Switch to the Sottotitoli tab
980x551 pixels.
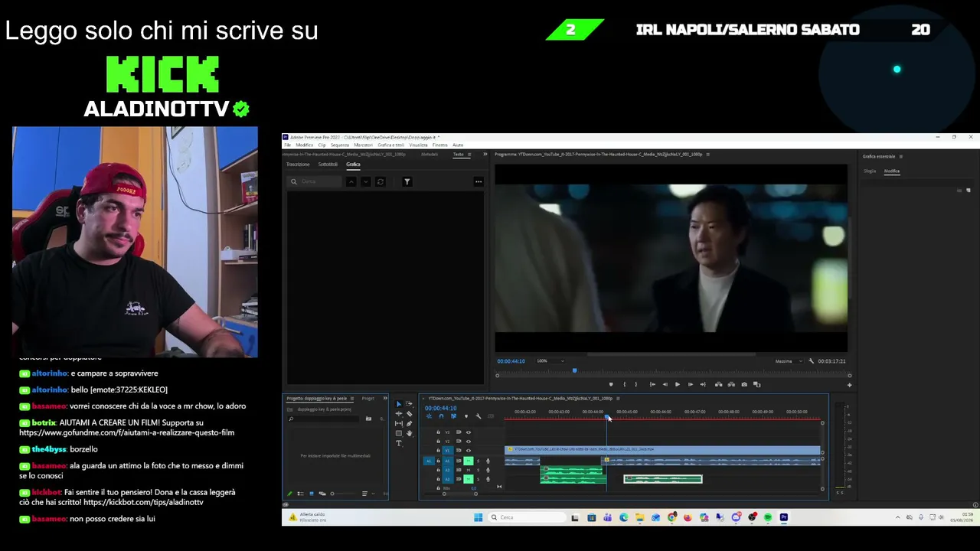click(328, 165)
